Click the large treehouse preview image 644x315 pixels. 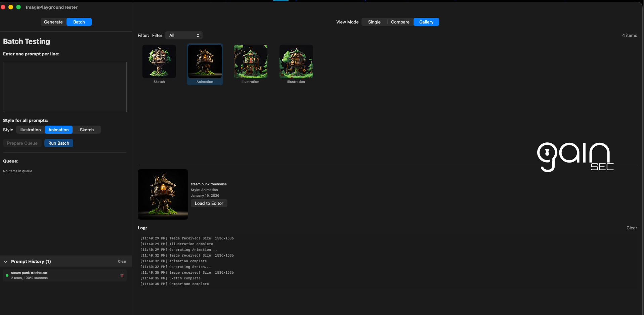pyautogui.click(x=163, y=194)
